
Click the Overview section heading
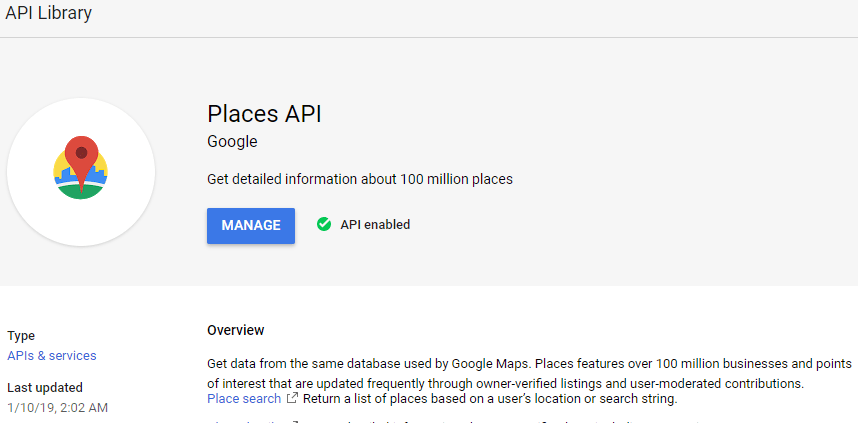coord(236,330)
